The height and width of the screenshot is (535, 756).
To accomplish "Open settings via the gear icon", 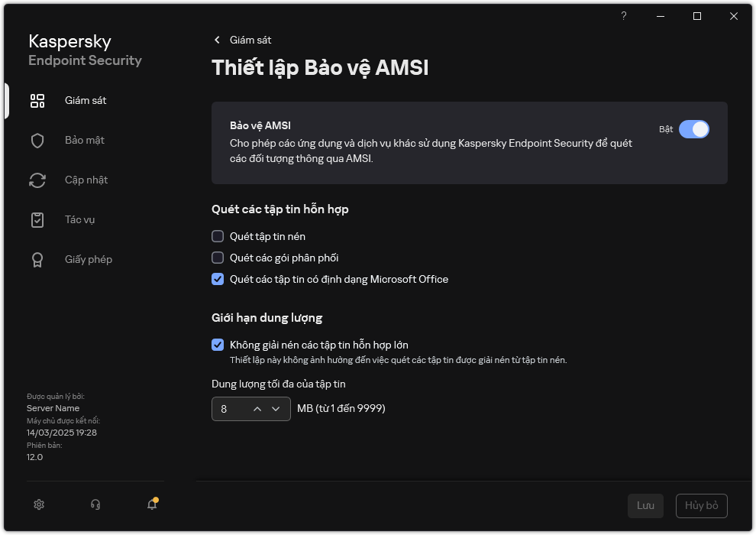I will (x=40, y=504).
